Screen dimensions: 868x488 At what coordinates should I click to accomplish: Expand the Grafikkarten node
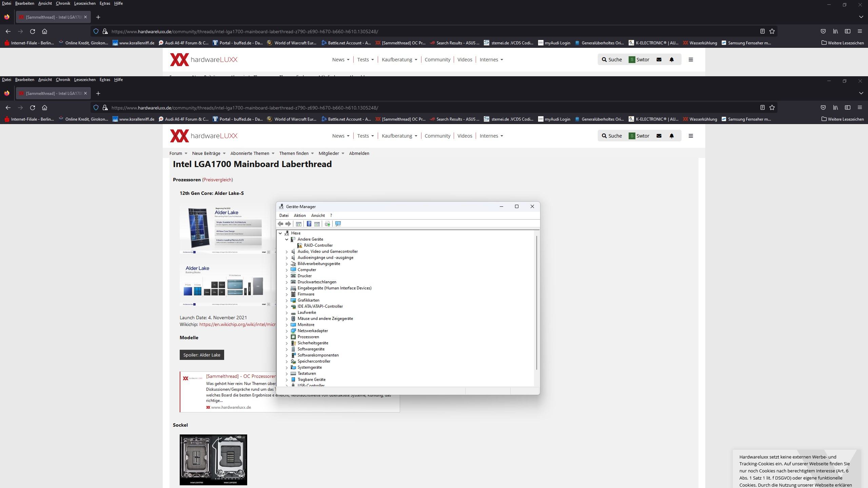coord(287,300)
